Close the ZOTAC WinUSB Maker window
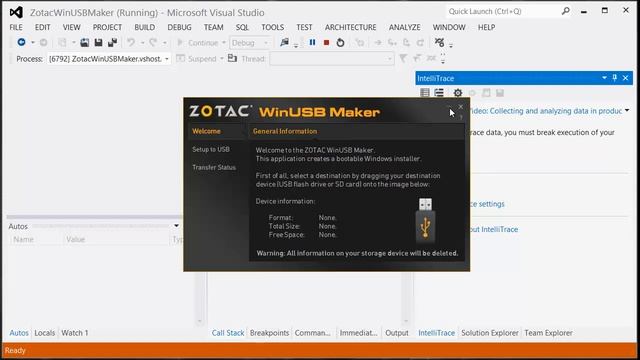Viewport: 640px width, 360px height. click(461, 107)
